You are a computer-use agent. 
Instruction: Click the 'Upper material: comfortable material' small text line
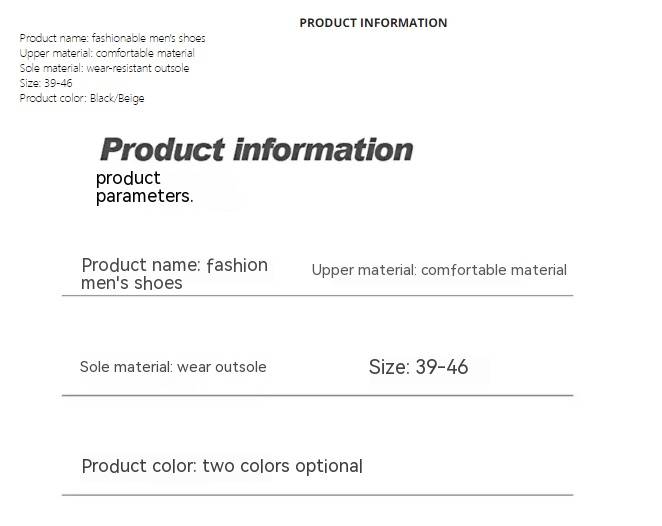(107, 54)
